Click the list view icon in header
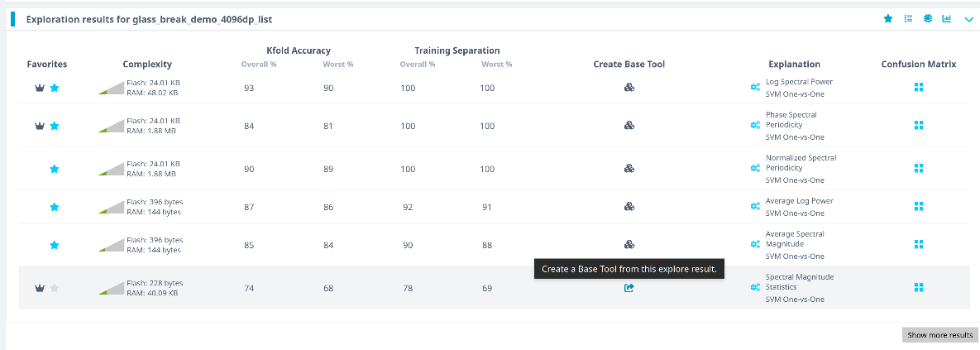Image resolution: width=980 pixels, height=350 pixels. pyautogui.click(x=908, y=18)
